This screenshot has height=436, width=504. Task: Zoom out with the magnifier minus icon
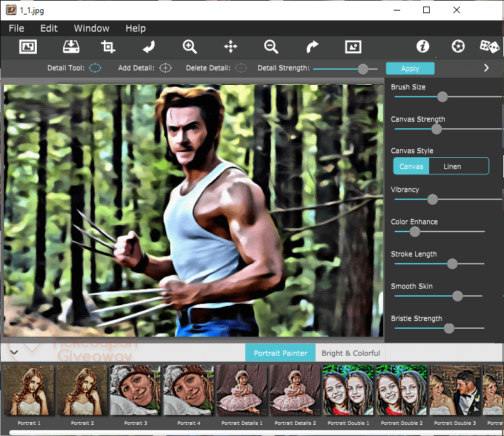(x=271, y=47)
